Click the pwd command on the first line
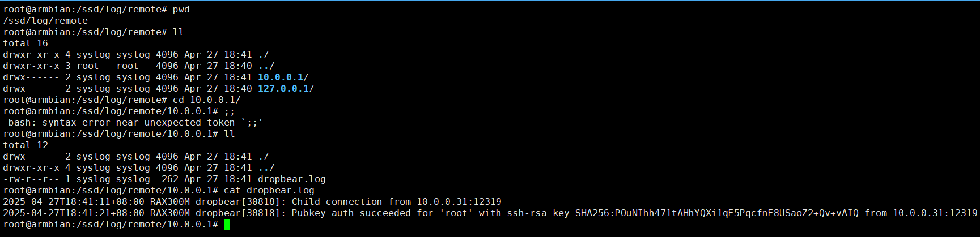 pyautogui.click(x=181, y=10)
